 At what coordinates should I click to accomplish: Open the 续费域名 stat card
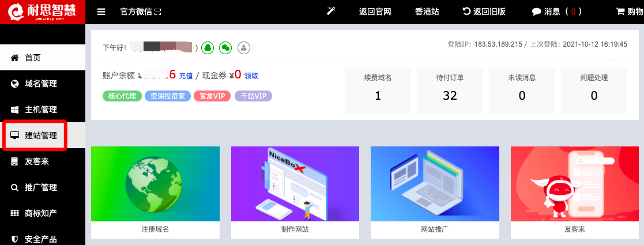(x=378, y=91)
